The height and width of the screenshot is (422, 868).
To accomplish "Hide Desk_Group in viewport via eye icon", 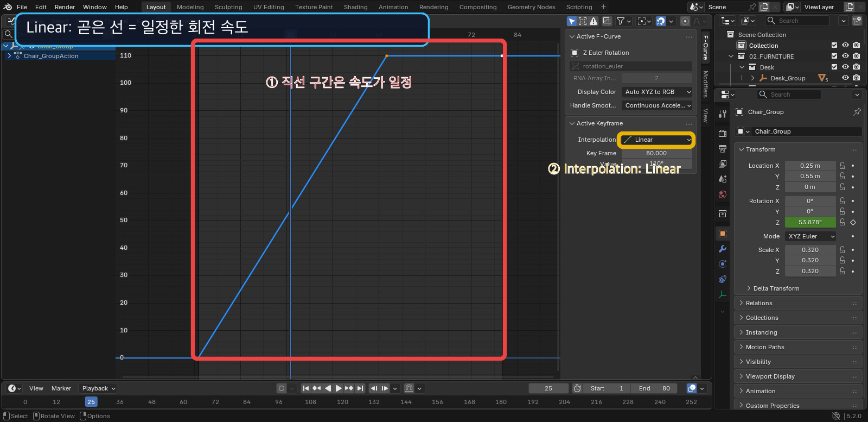I will point(845,78).
